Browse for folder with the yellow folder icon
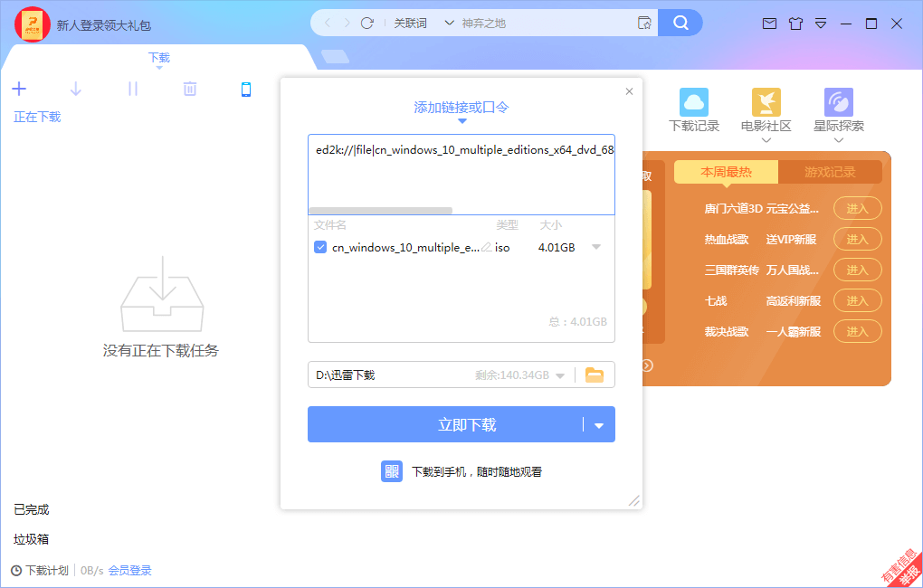 [x=595, y=375]
